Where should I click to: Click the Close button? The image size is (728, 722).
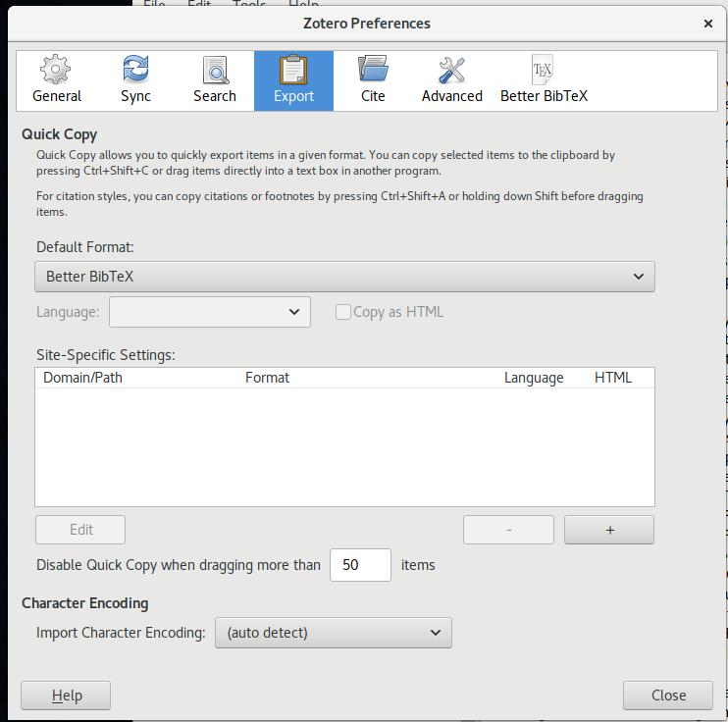coord(667,696)
